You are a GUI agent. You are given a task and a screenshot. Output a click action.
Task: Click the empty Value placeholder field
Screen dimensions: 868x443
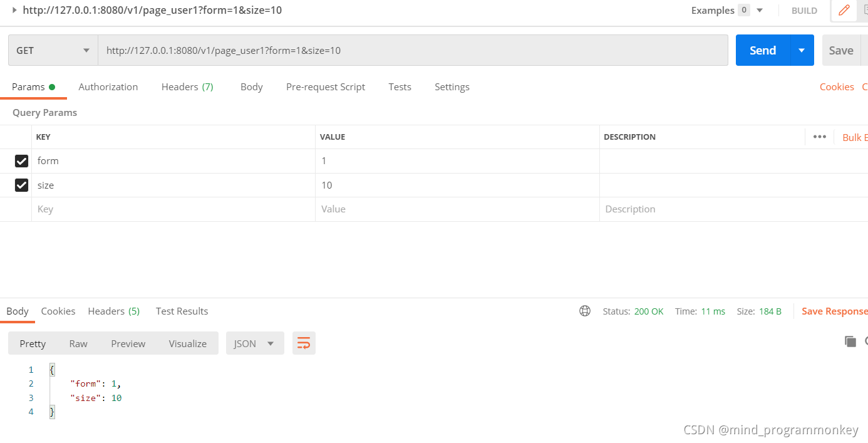pos(457,209)
